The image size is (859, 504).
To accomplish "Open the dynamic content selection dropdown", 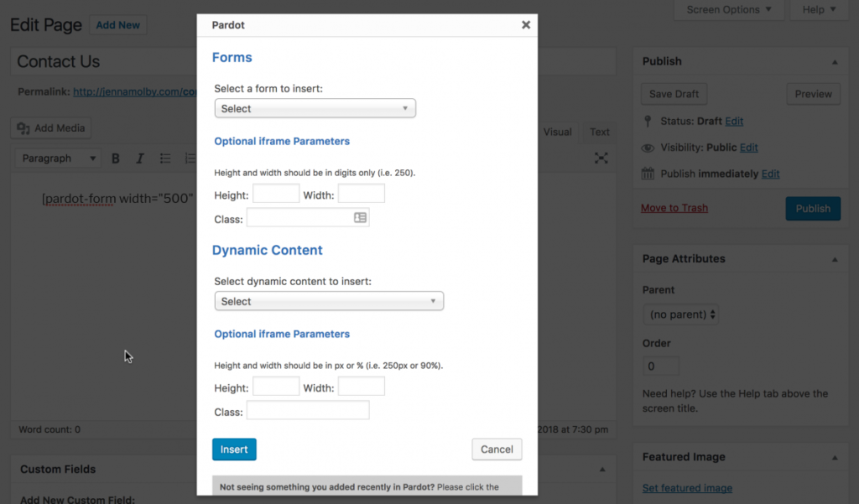I will point(328,300).
